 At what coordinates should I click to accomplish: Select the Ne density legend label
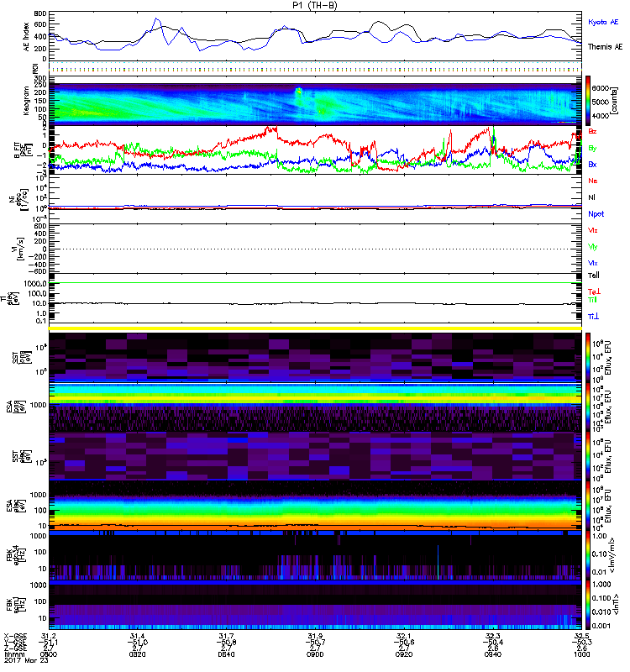(592, 181)
